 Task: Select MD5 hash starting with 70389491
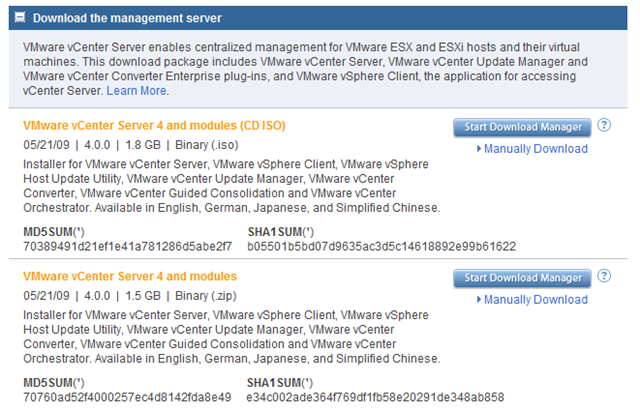128,246
